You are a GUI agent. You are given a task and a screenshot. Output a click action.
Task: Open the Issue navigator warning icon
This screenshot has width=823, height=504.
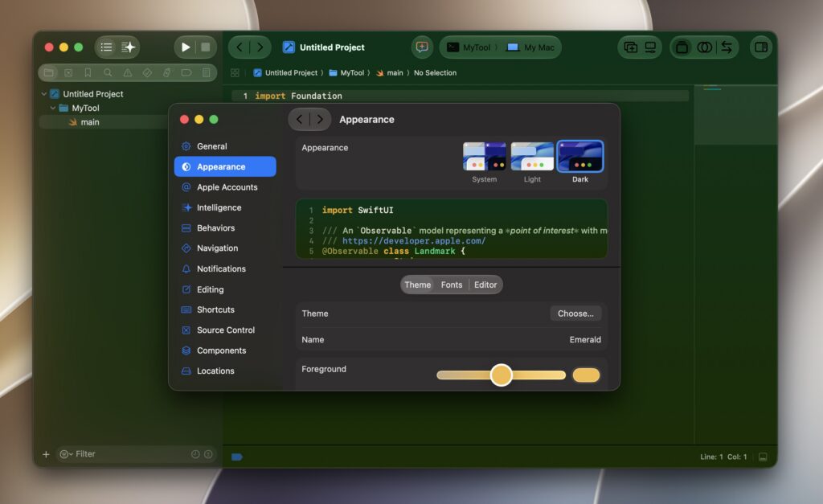coord(128,72)
